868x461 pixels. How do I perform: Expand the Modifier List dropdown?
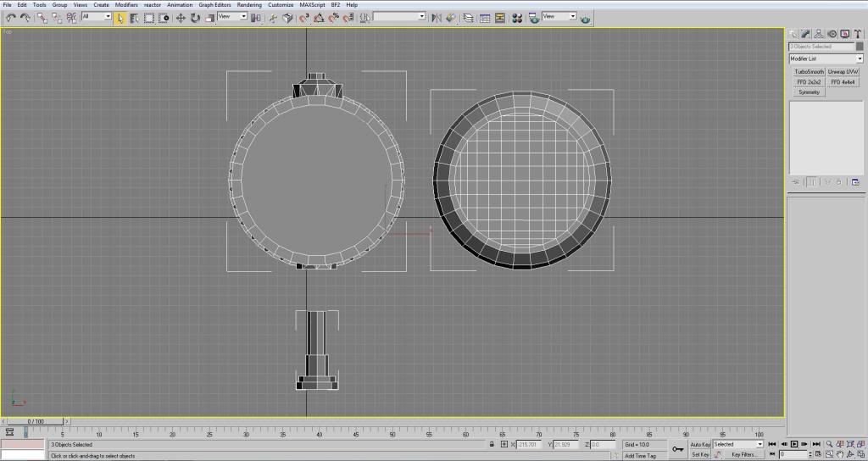click(x=826, y=58)
